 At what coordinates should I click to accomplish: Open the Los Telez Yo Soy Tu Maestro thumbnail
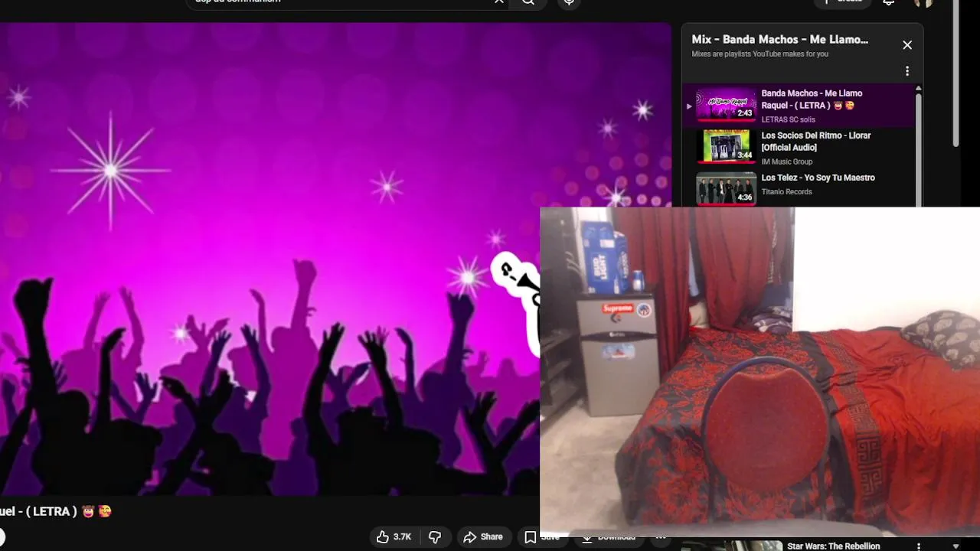(x=726, y=189)
